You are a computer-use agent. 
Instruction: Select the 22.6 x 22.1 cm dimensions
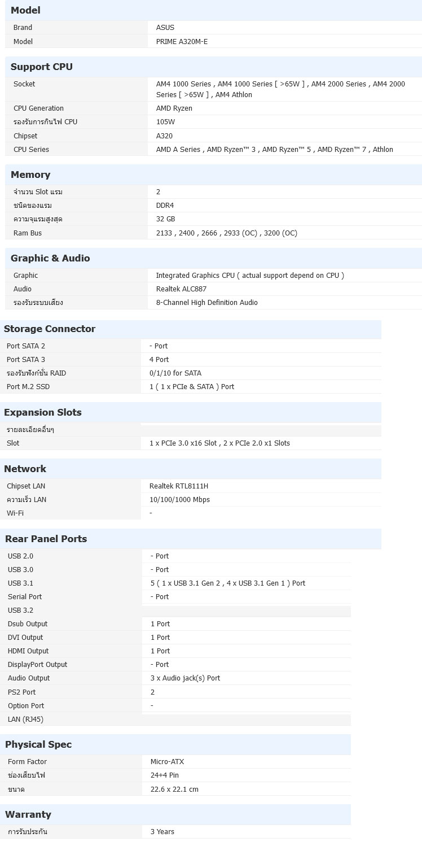(174, 790)
